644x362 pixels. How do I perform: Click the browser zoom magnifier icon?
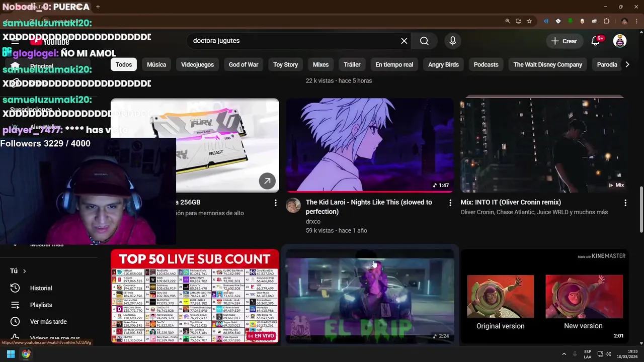coord(508,21)
